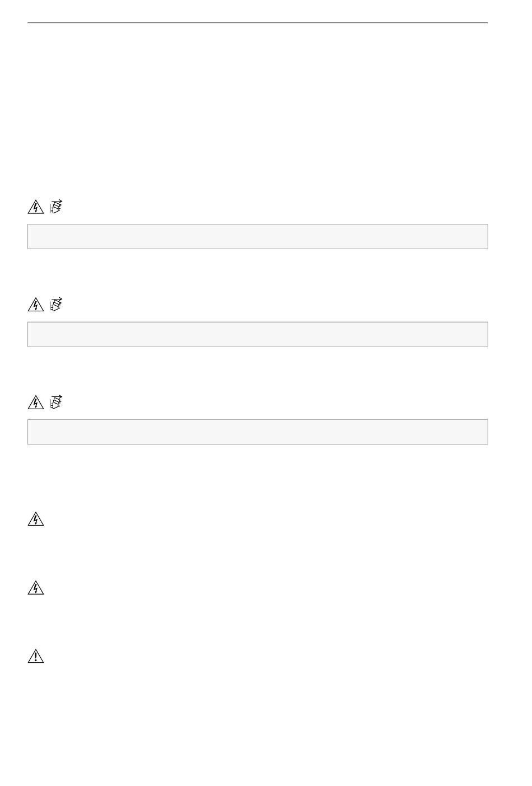532x786 pixels.
Task: Select the plug icon beside the middle gray box
Action: coord(56,305)
